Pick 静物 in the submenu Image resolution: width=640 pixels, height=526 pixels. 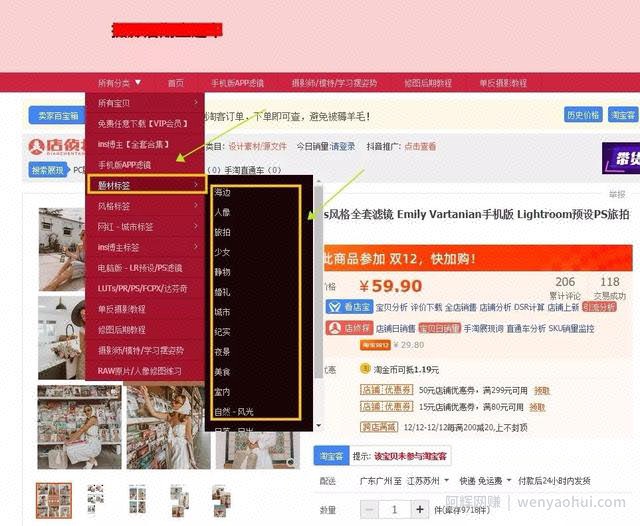pos(222,272)
